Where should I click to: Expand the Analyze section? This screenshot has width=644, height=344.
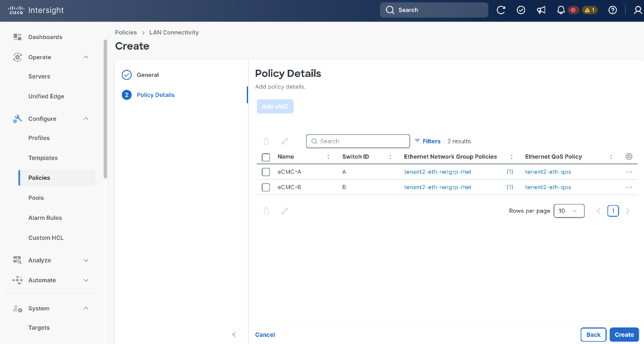coord(86,260)
